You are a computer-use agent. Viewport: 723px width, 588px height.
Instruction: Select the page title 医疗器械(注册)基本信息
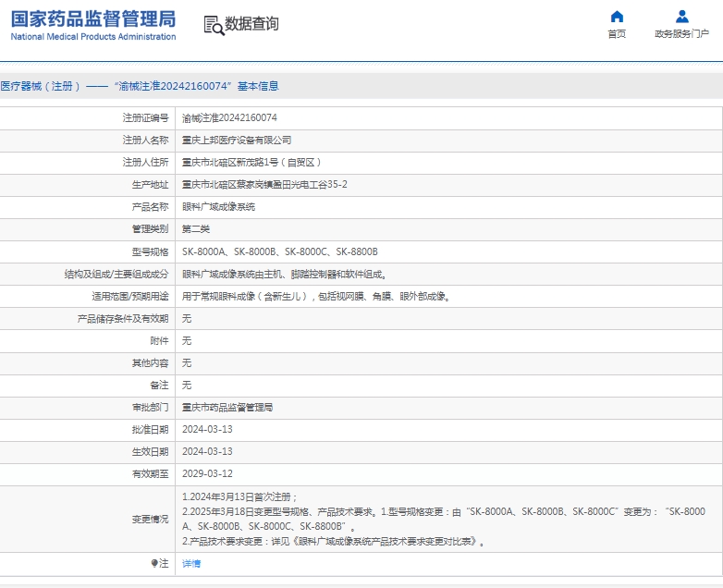tap(140, 86)
